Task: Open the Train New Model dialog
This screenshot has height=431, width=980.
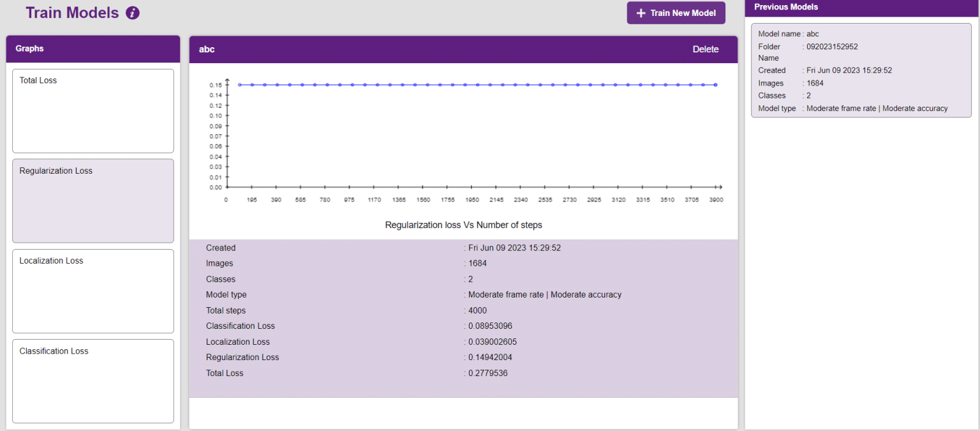Action: (676, 13)
